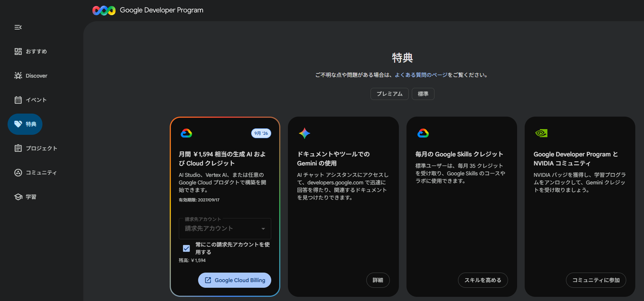Open プロジェクト in the sidebar
644x301 pixels.
pos(36,148)
